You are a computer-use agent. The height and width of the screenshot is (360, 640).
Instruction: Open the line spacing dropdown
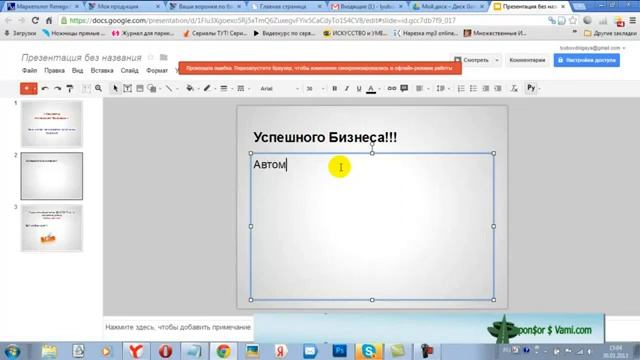pyautogui.click(x=442, y=88)
